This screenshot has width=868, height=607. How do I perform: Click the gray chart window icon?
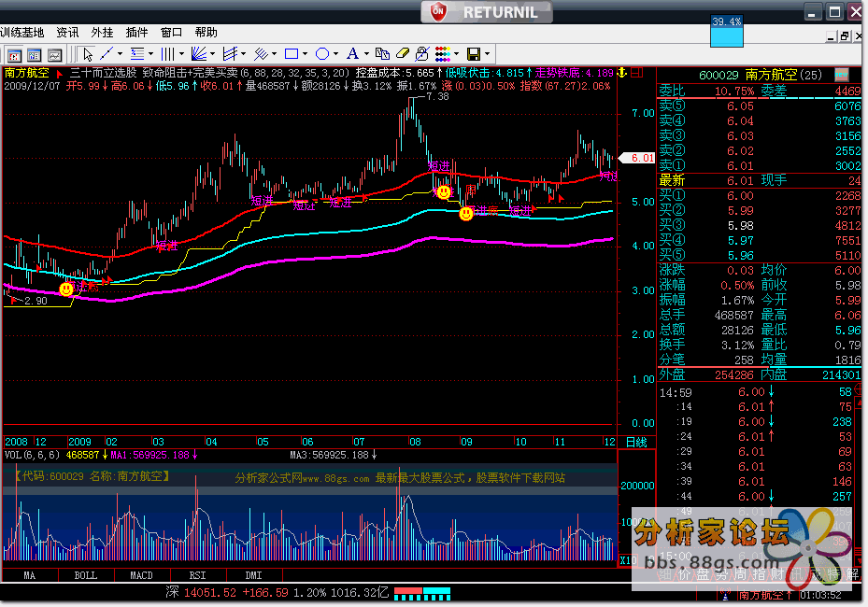coord(54,55)
